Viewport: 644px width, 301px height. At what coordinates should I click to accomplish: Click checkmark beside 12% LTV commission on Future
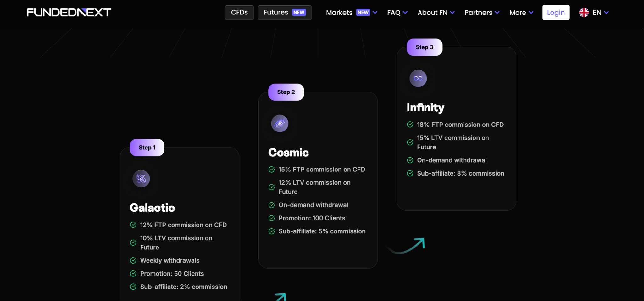click(x=272, y=187)
